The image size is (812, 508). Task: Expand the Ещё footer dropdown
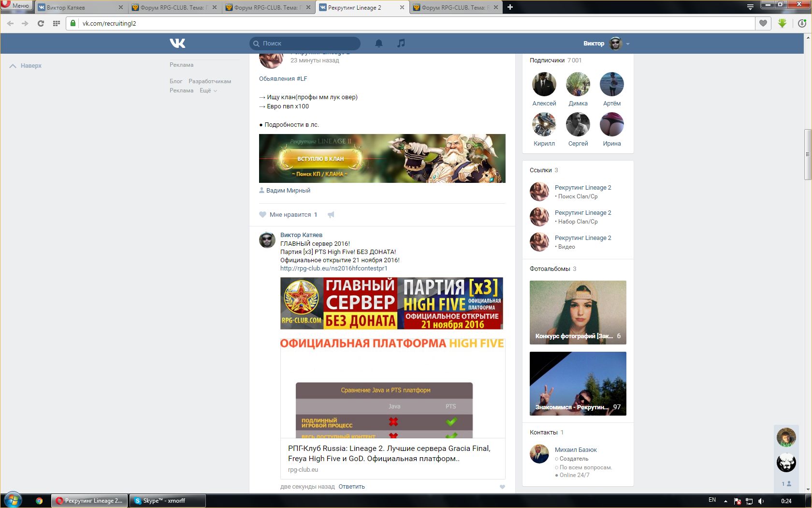[208, 90]
